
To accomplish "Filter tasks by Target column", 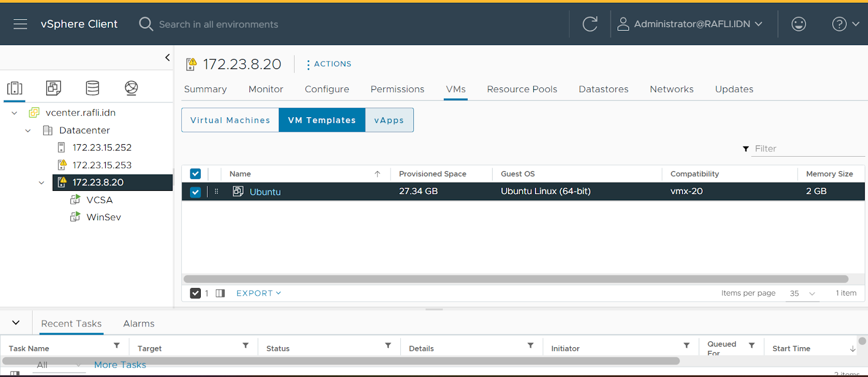I will tap(246, 346).
